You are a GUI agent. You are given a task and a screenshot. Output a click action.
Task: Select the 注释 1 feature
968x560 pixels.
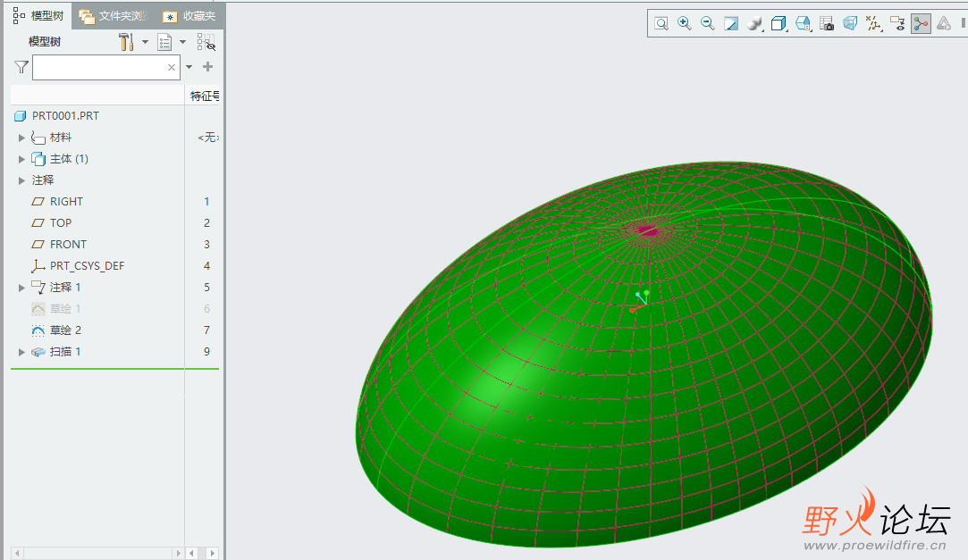tap(65, 288)
